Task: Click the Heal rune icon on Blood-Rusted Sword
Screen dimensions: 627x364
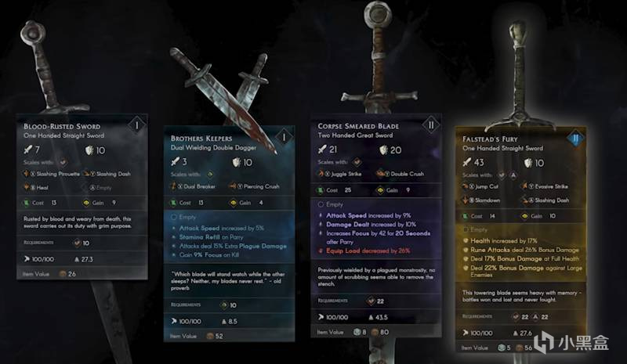Action: pyautogui.click(x=27, y=187)
